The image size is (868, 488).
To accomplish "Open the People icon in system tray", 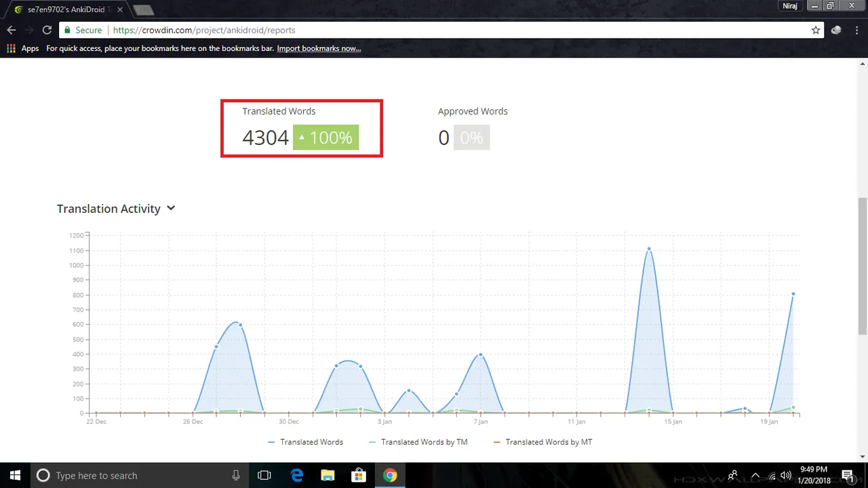I will coord(733,475).
